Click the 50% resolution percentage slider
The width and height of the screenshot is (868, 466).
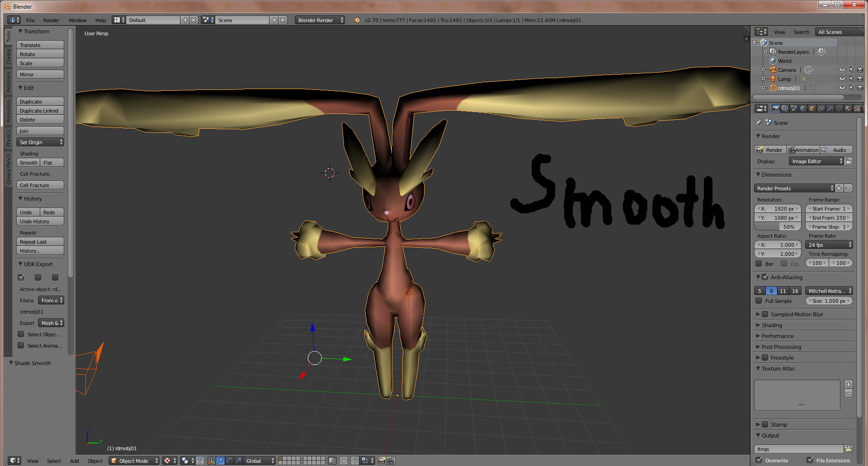[x=778, y=226]
